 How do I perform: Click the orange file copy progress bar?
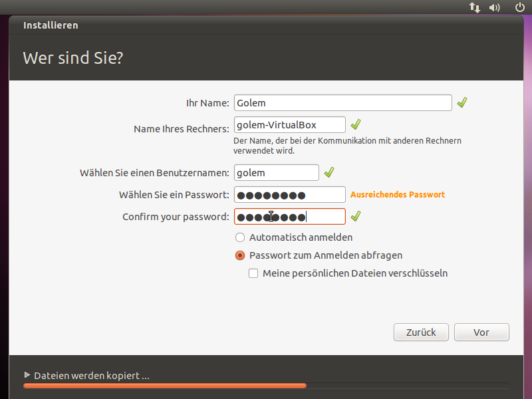click(267, 386)
